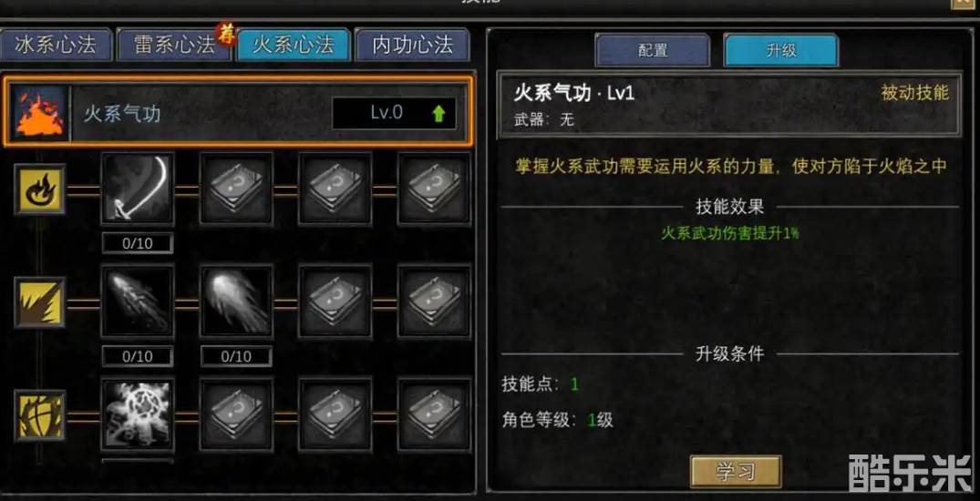The width and height of the screenshot is (980, 501).
Task: Select the first fire arrow skill icon
Action: coord(138,302)
